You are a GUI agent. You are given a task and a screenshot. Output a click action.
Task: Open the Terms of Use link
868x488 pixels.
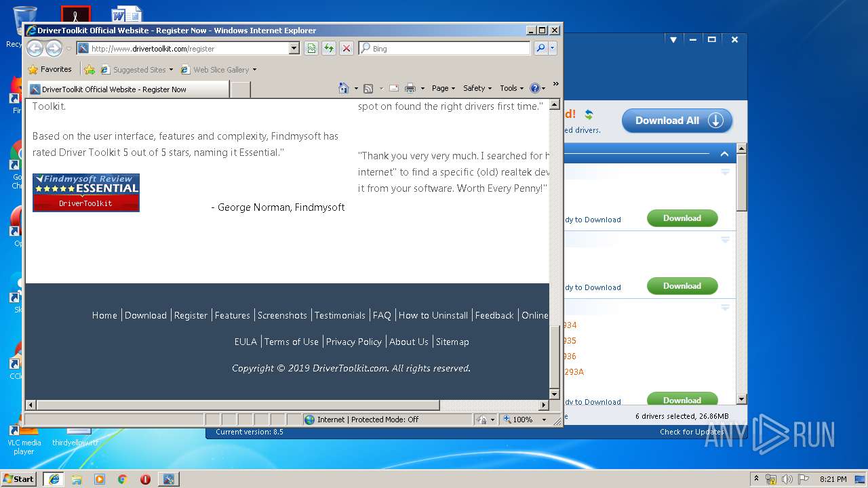click(x=292, y=342)
